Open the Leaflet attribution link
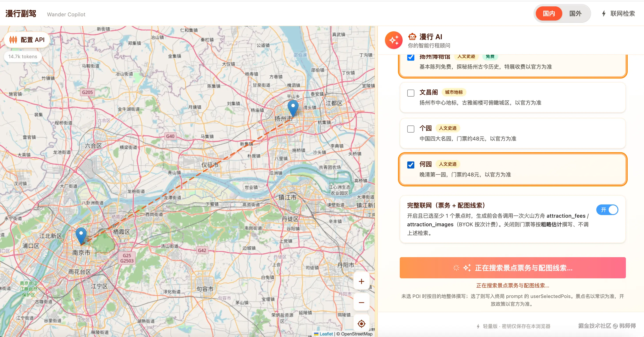The height and width of the screenshot is (337, 644). pyautogui.click(x=326, y=334)
